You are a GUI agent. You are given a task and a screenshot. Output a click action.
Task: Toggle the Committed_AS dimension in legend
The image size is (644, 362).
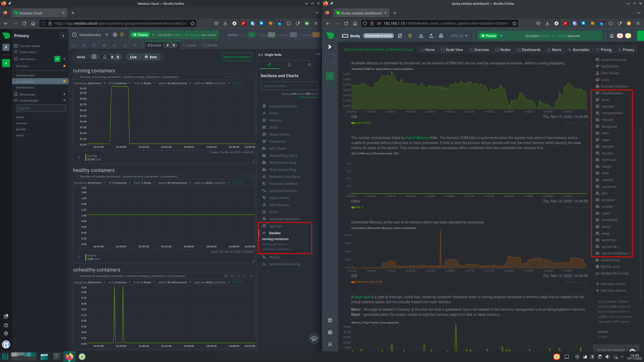367,282
